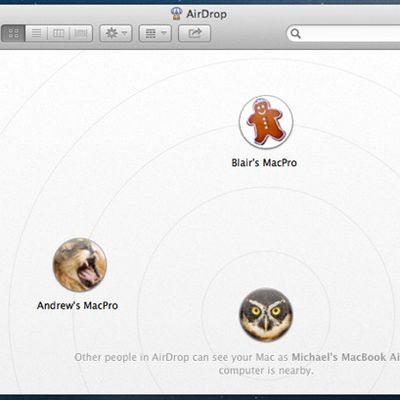The width and height of the screenshot is (400, 400).
Task: Switch to icon view
Action: (14, 33)
